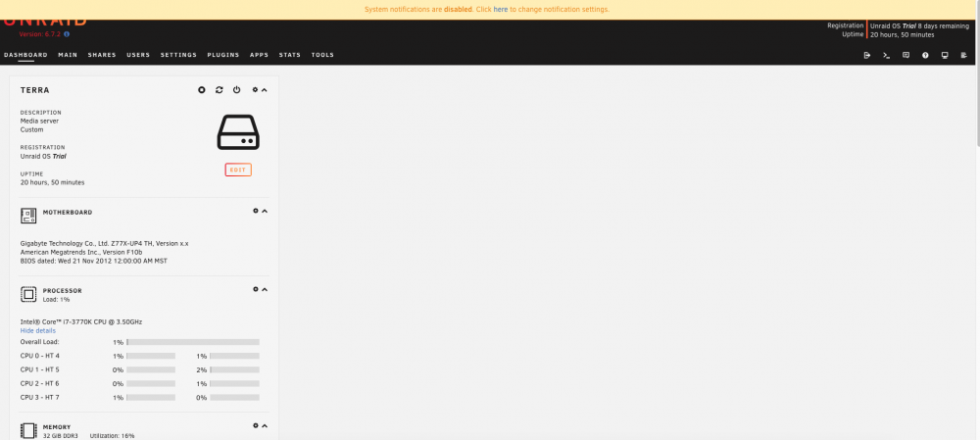This screenshot has height=440, width=980.
Task: Click the 'BIOS dated' line
Action: click(x=94, y=261)
